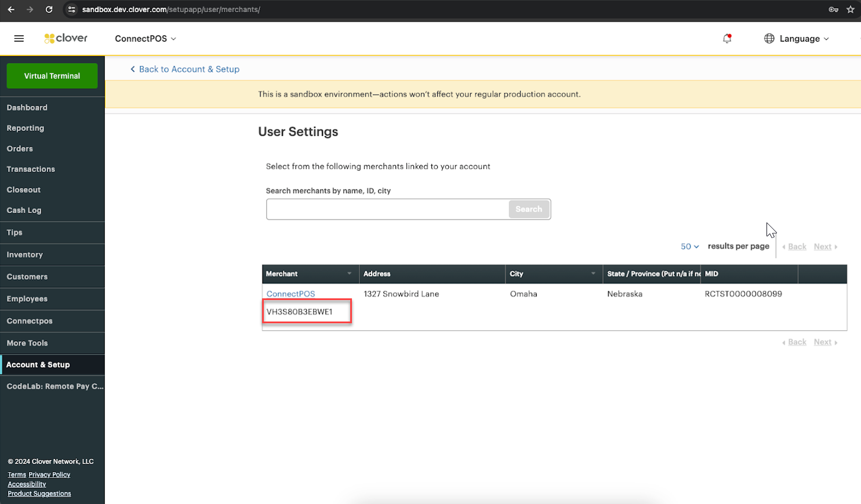Screen dimensions: 861x504
Task: Open the ConnectPOS merchant link in table
Action: tap(290, 294)
